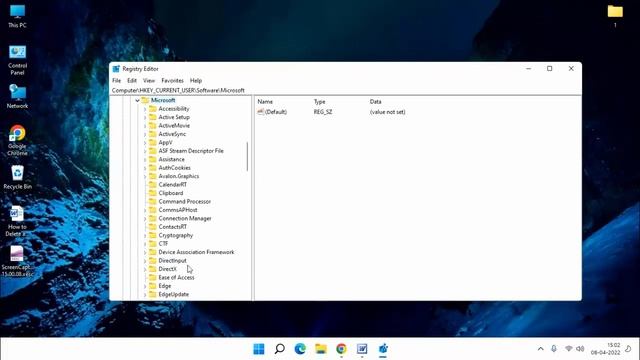
Task: Collapse the Microsoft key
Action: tap(138, 100)
